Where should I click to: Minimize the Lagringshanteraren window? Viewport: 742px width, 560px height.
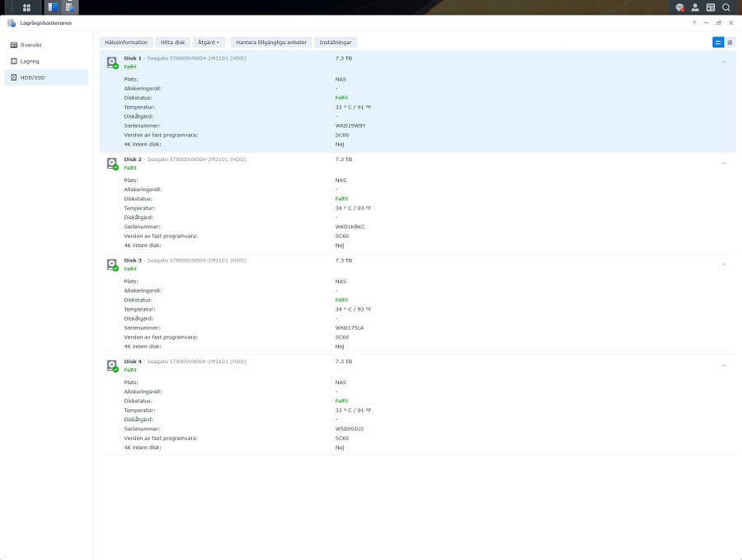pyautogui.click(x=707, y=23)
